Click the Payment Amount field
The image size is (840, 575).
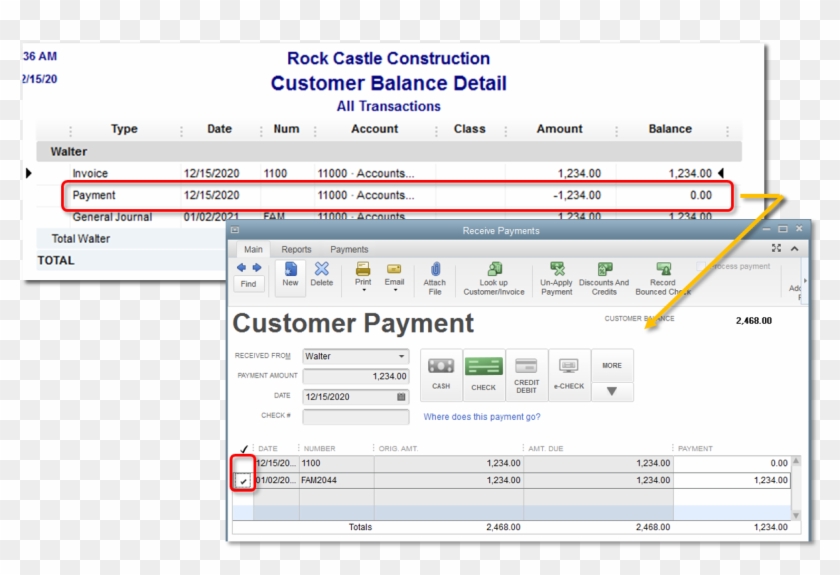click(355, 376)
